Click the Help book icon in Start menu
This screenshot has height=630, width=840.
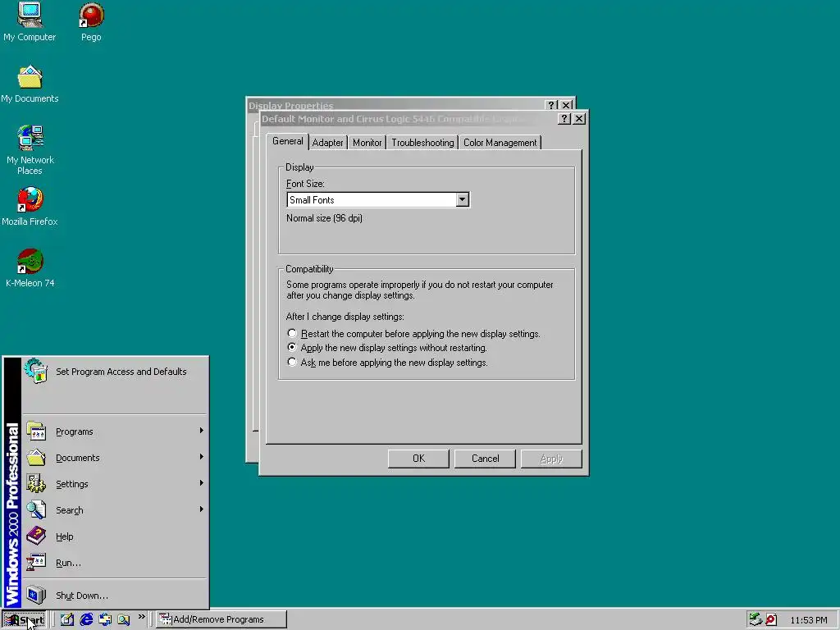tap(36, 536)
